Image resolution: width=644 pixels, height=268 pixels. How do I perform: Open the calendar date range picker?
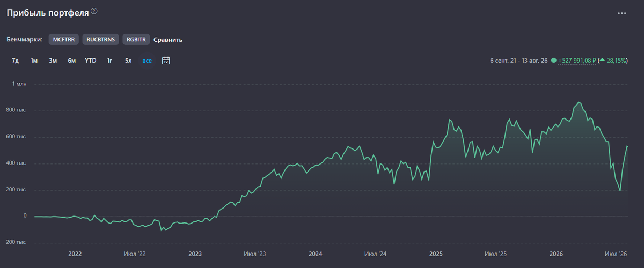pyautogui.click(x=166, y=61)
